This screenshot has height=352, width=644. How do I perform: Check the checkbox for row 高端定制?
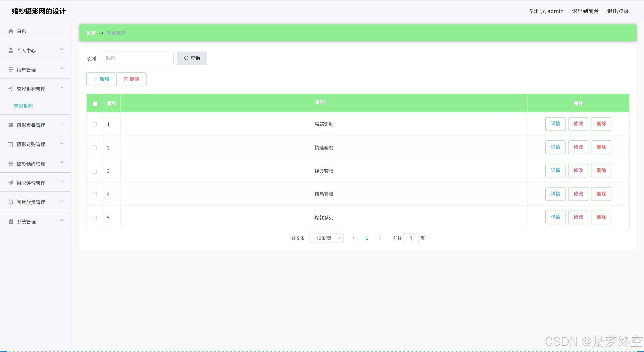pos(94,125)
